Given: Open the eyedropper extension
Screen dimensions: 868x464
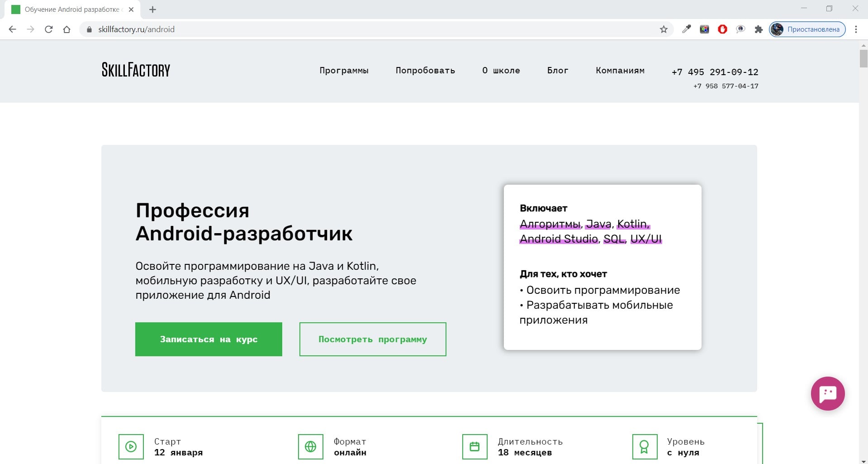Looking at the screenshot, I should 687,29.
